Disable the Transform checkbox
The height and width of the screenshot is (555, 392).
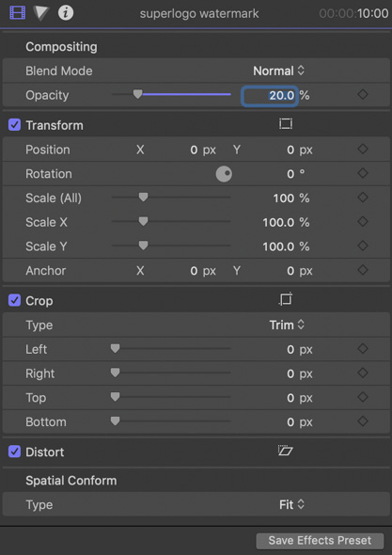(14, 124)
